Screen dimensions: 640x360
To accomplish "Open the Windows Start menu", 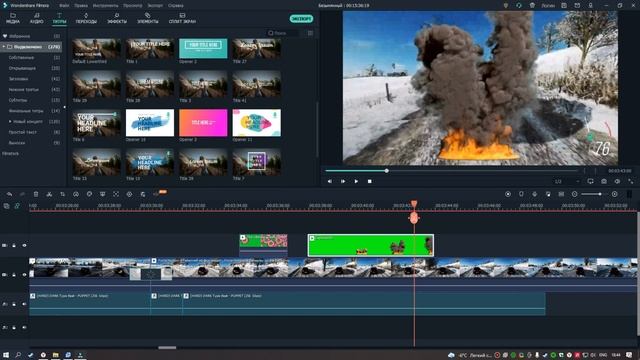I will click(x=6, y=355).
